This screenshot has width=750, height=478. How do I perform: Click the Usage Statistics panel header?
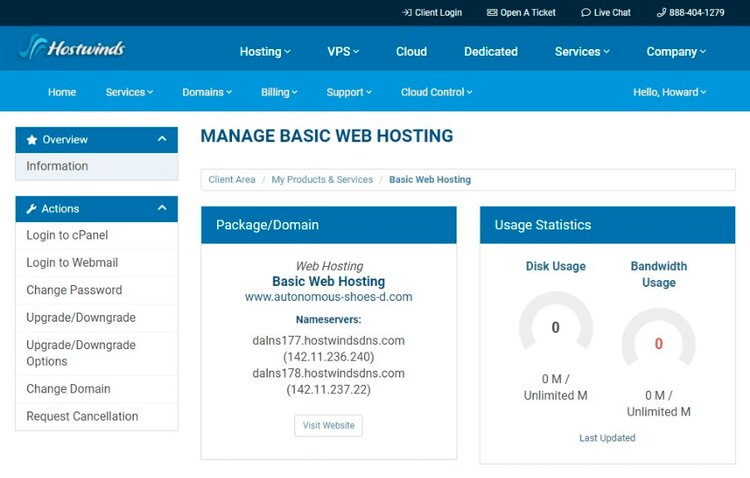[x=607, y=225]
